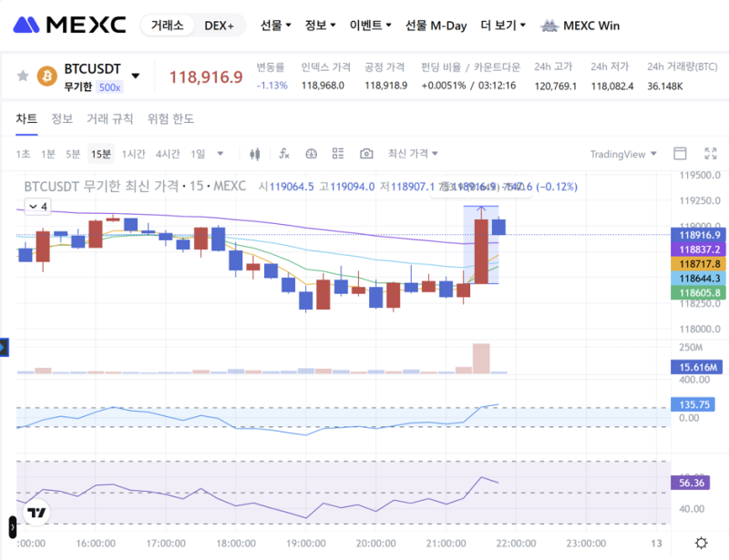Take a chart snapshot with the camera icon
The height and width of the screenshot is (560, 729).
click(x=366, y=153)
